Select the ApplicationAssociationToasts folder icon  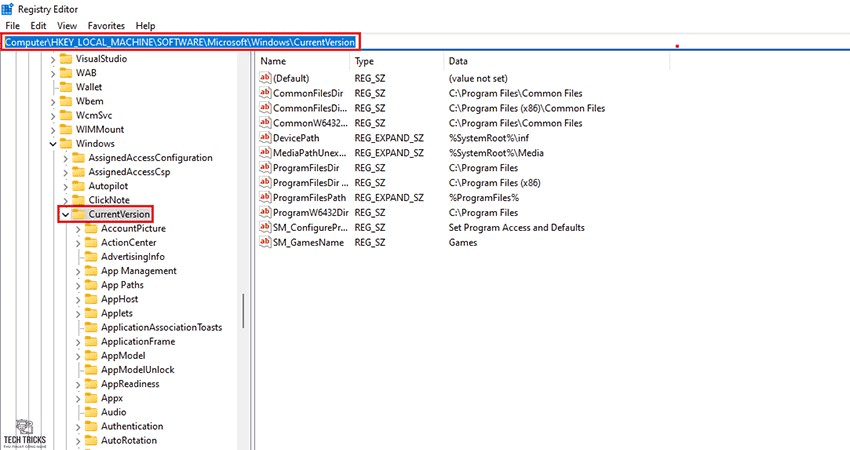[91, 327]
